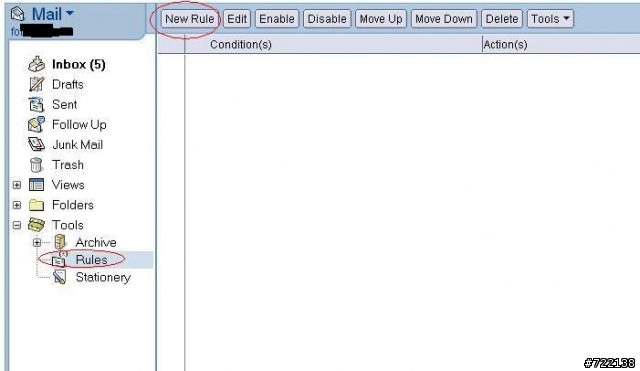Create a New Rule
This screenshot has height=371, width=640.
point(190,19)
